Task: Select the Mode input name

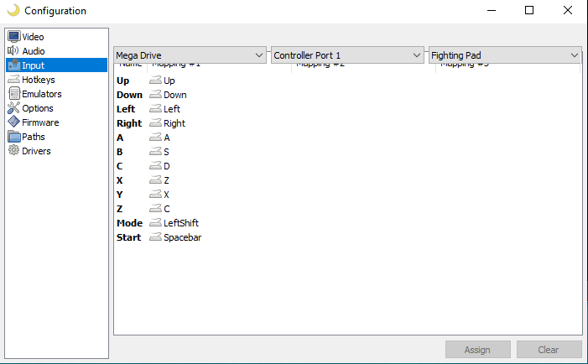Action: point(129,223)
